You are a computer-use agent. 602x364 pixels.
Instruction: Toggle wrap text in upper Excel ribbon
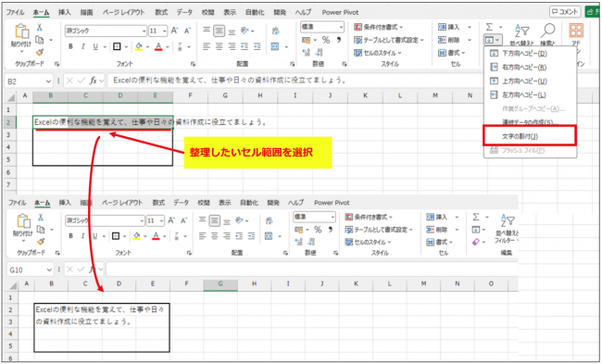[275, 31]
